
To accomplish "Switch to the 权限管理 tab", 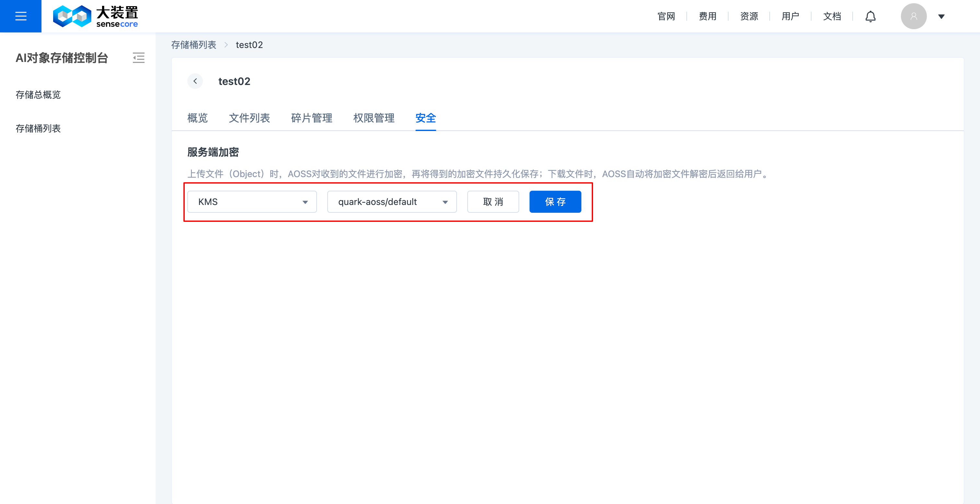I will click(x=373, y=118).
